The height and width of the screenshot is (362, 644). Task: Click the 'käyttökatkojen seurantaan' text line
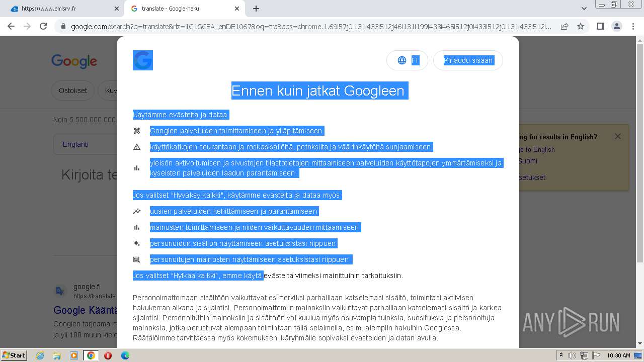click(x=290, y=147)
